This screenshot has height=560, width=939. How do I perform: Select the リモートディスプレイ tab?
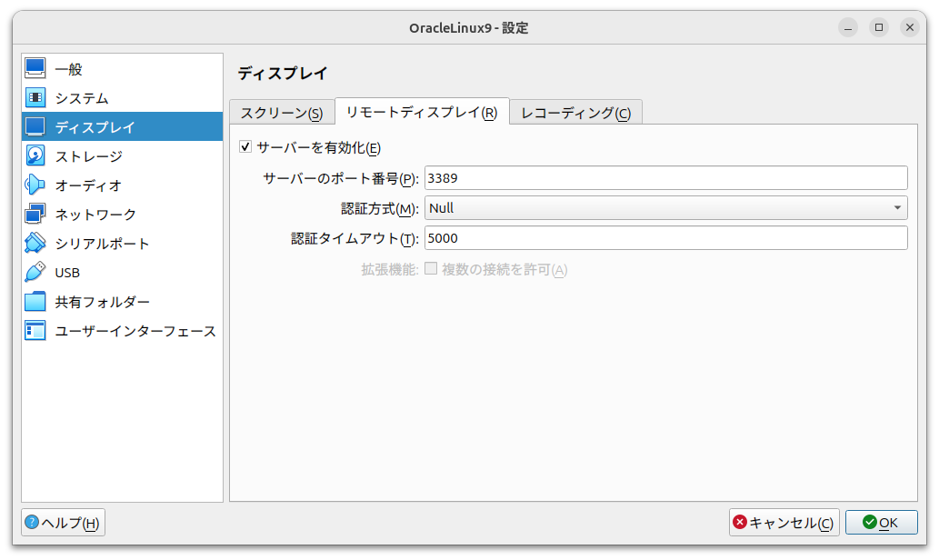tap(422, 112)
